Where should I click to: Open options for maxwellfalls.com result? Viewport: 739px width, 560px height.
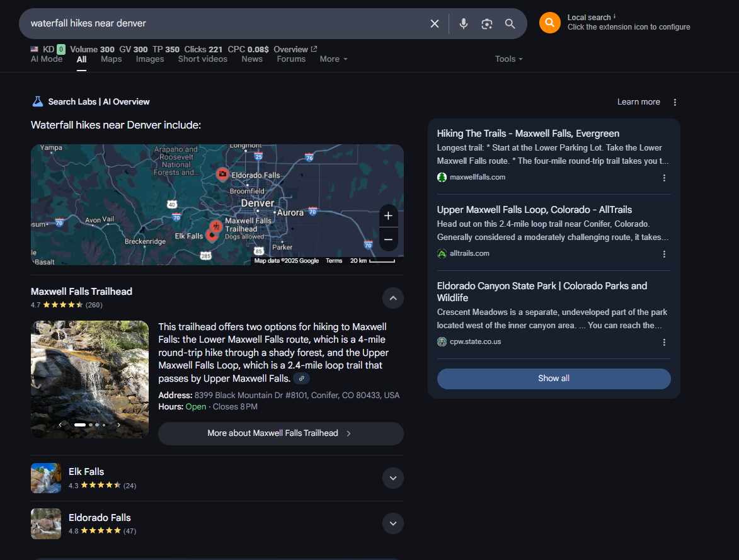[664, 178]
